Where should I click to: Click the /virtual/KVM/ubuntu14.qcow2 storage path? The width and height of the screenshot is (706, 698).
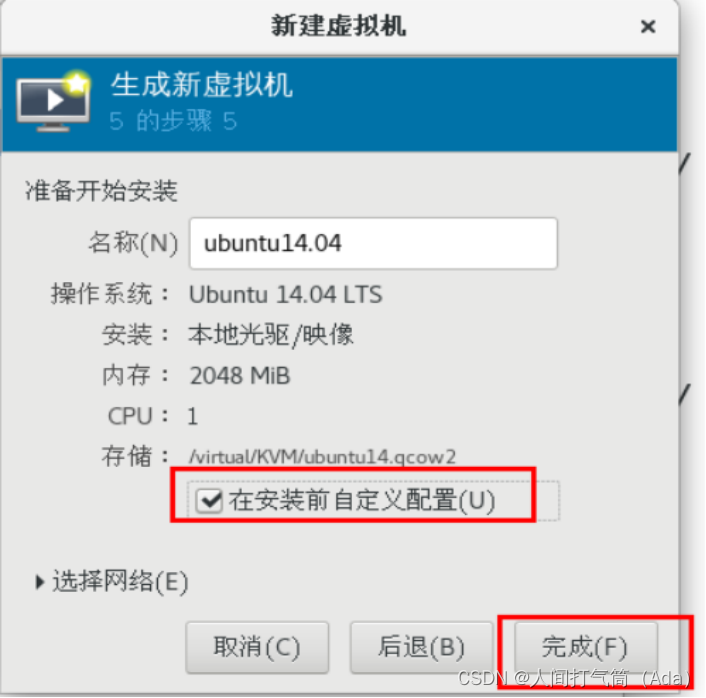tap(322, 457)
